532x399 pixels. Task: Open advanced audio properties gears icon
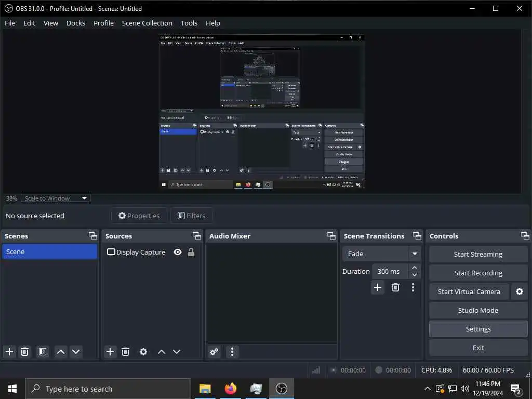click(x=214, y=352)
